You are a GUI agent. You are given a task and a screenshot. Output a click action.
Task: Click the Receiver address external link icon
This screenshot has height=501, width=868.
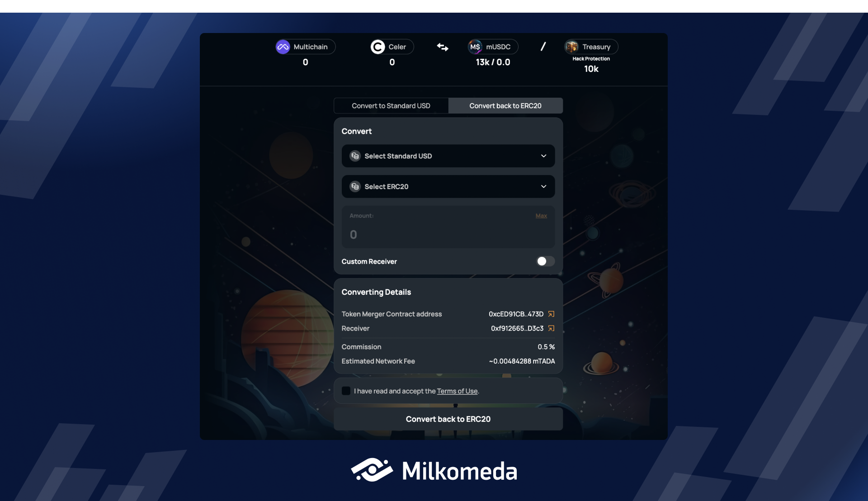551,329
